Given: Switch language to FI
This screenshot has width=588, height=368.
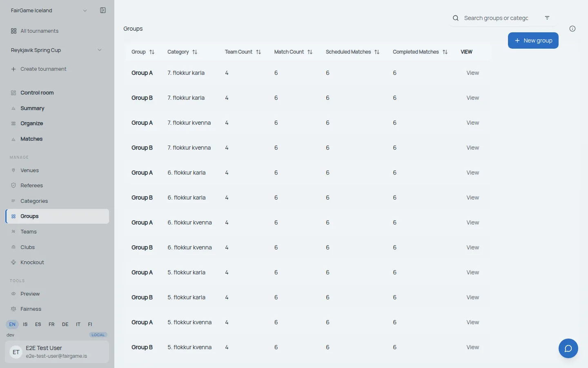Looking at the screenshot, I should (90, 324).
